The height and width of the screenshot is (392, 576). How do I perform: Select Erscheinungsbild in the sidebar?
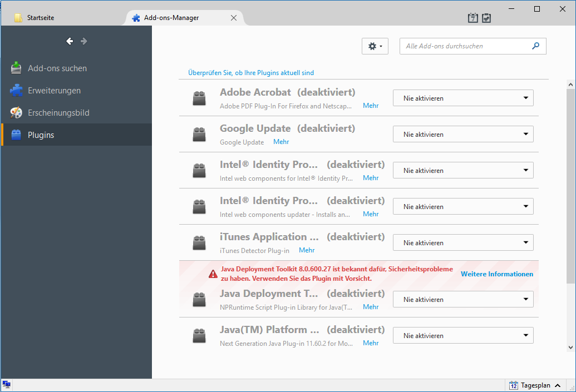pos(58,113)
